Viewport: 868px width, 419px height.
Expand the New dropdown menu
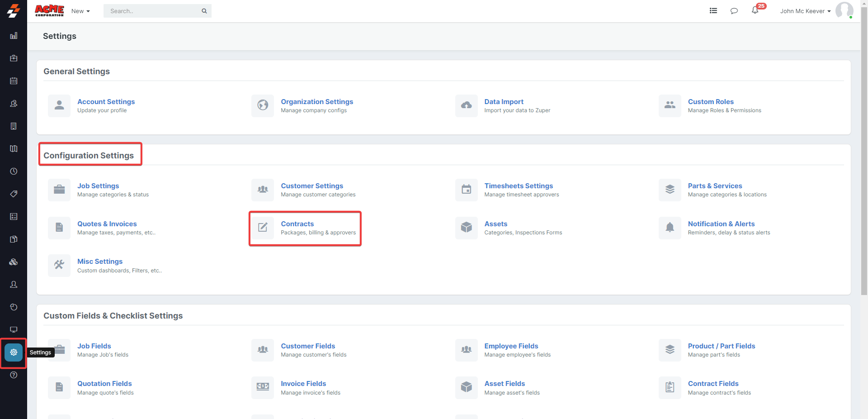[x=80, y=11]
